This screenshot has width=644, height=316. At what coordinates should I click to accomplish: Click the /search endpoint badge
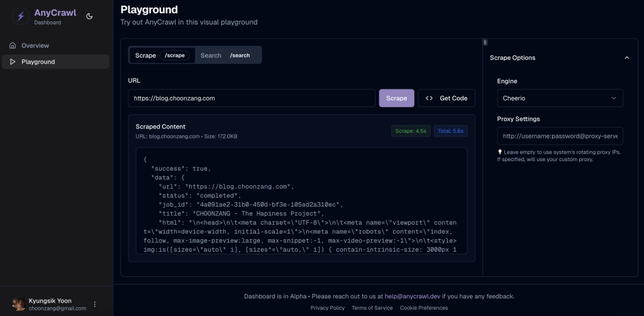240,55
